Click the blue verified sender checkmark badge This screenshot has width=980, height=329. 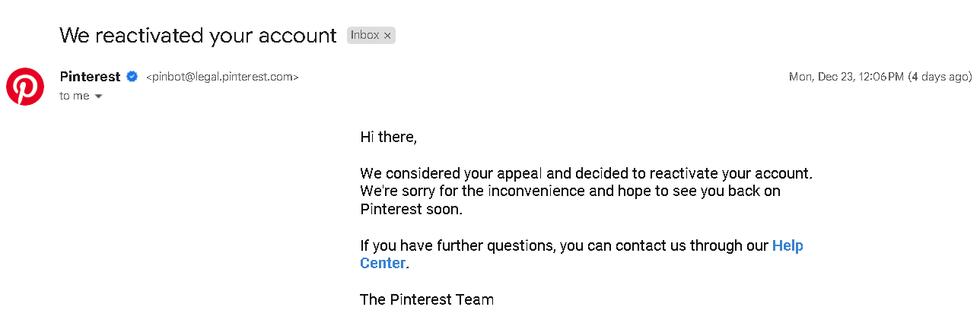click(x=132, y=77)
